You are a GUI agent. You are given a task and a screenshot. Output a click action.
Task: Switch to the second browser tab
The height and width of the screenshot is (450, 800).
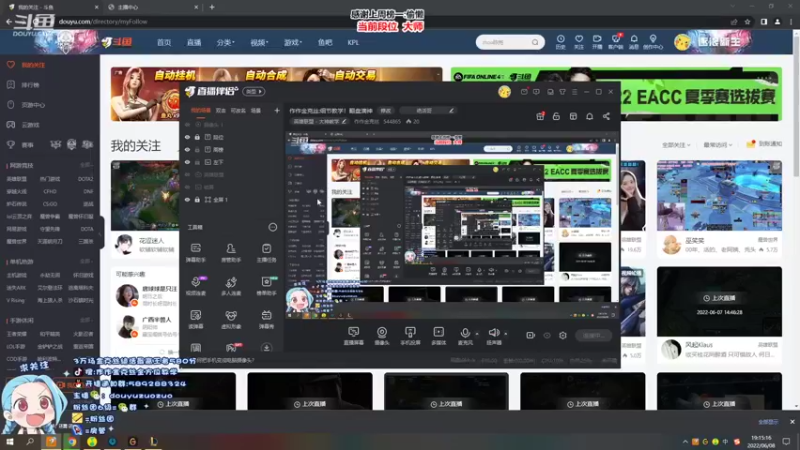tap(152, 7)
